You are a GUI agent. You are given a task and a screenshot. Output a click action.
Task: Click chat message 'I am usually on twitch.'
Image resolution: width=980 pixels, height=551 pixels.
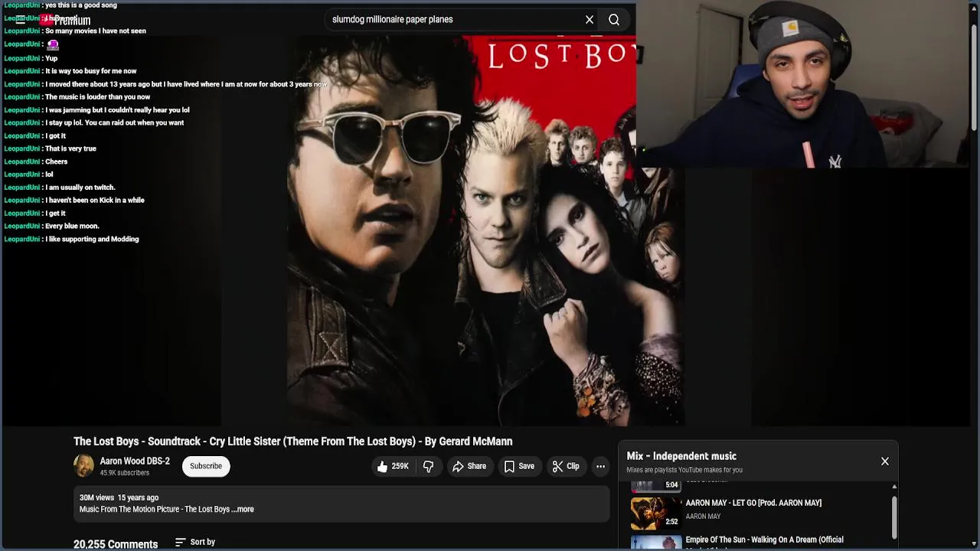point(80,187)
